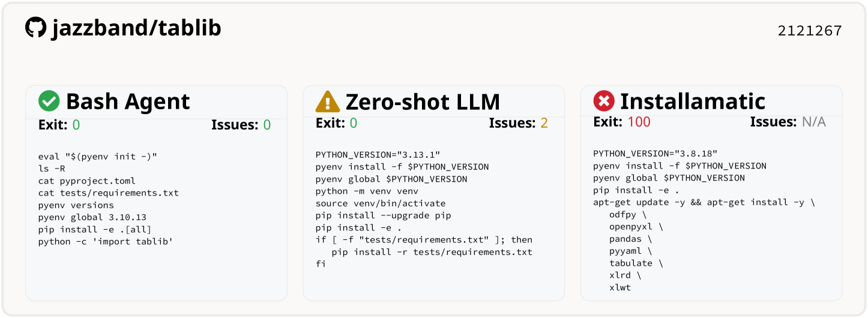The height and width of the screenshot is (318, 868).
Task: Click the yellow warning triangle icon
Action: [328, 101]
